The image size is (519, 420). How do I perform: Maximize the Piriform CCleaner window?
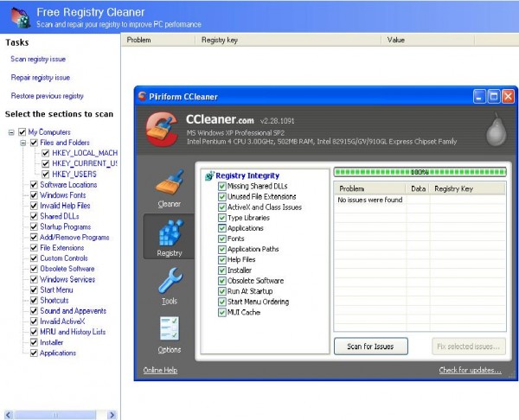point(494,97)
